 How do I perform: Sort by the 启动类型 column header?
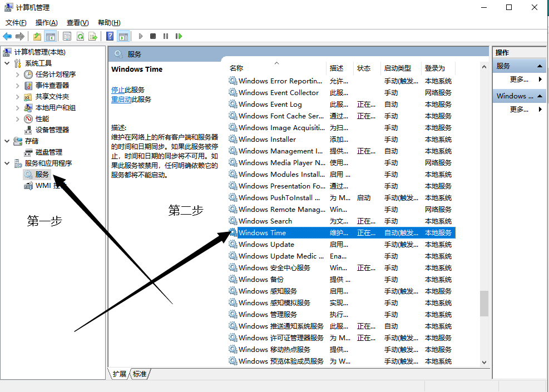tap(401, 68)
